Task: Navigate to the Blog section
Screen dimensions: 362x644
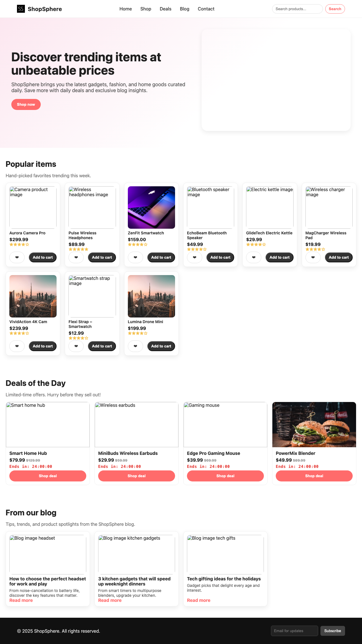Action: click(184, 9)
